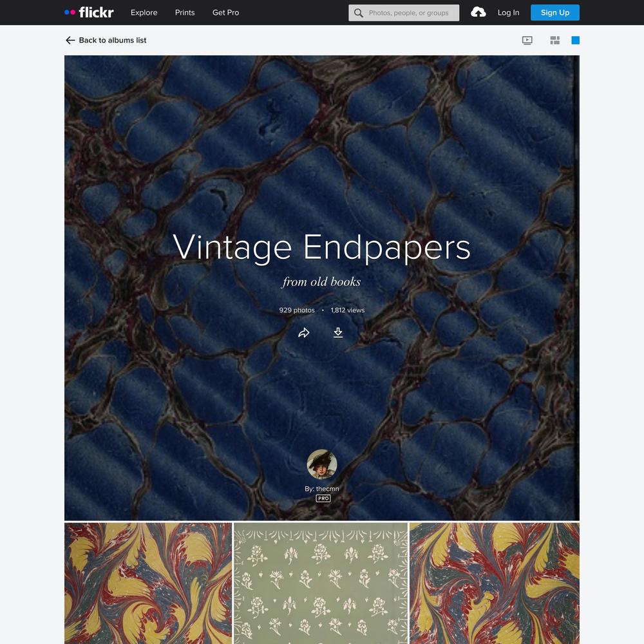The image size is (644, 644).
Task: Click the magnifying glass search icon
Action: pos(359,13)
